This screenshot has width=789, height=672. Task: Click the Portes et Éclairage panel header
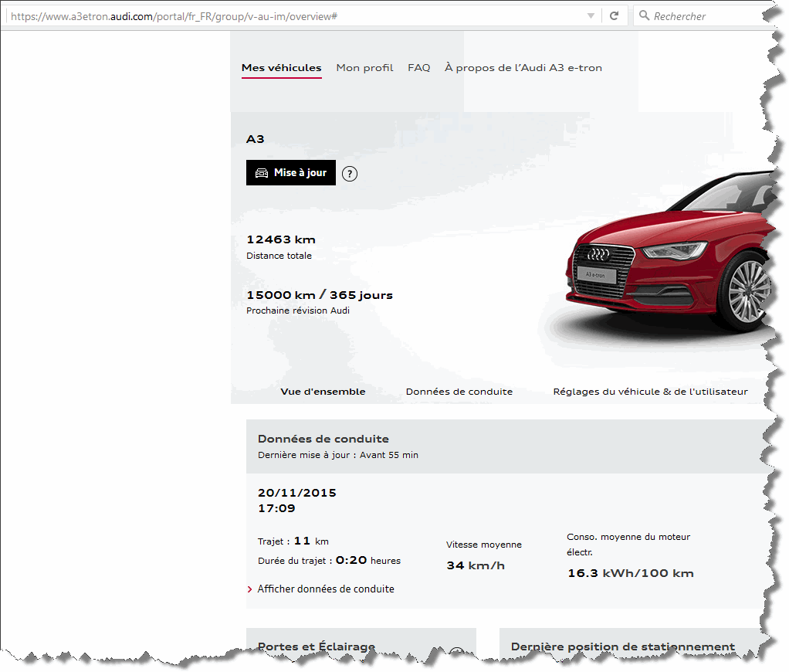(x=317, y=647)
